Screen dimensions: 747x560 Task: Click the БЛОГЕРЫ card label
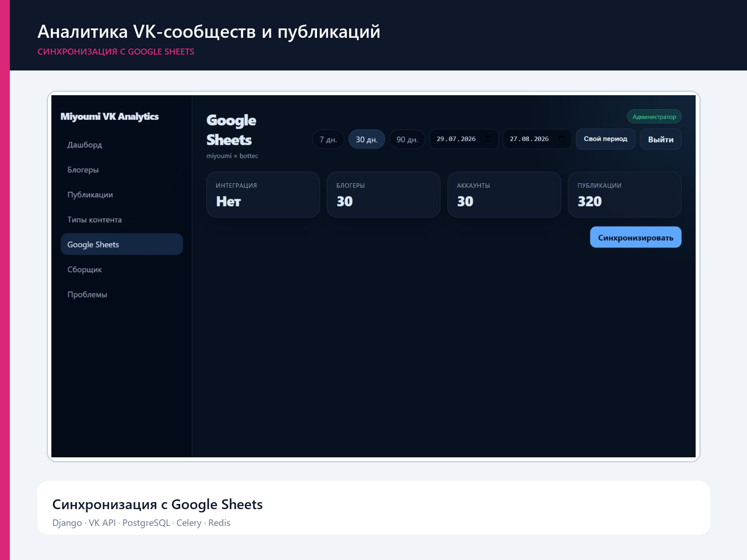(351, 186)
